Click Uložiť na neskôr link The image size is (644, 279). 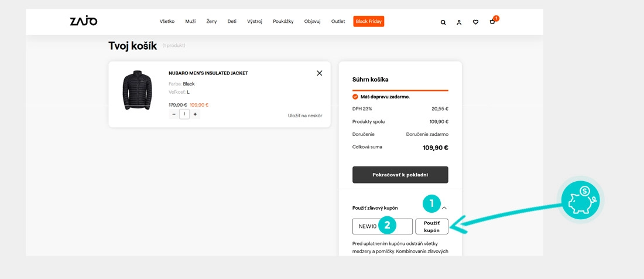[x=305, y=115]
